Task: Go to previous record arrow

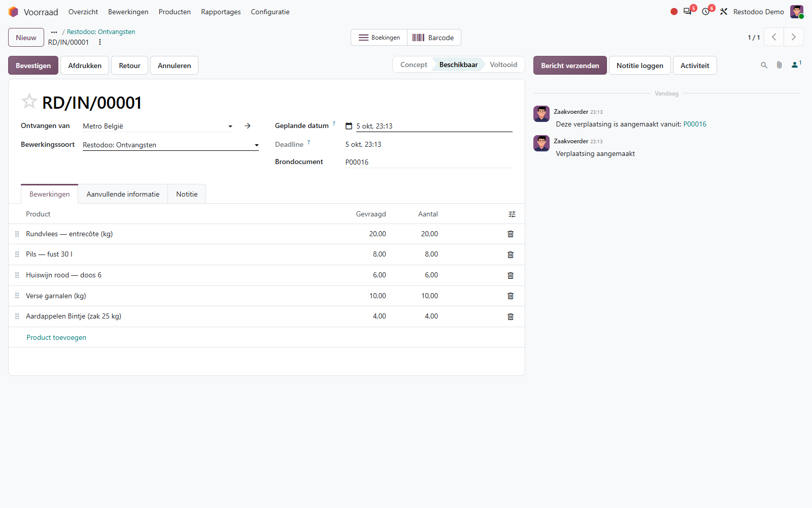Action: (x=774, y=37)
